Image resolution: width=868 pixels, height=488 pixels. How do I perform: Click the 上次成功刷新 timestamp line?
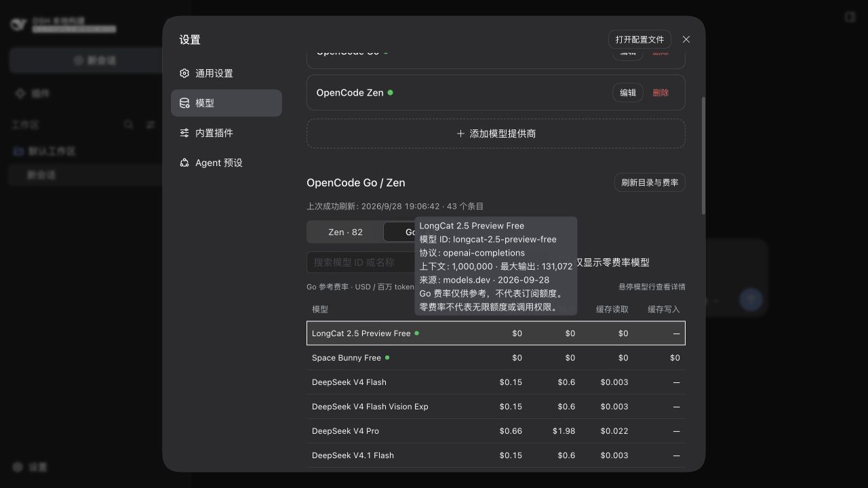(395, 206)
